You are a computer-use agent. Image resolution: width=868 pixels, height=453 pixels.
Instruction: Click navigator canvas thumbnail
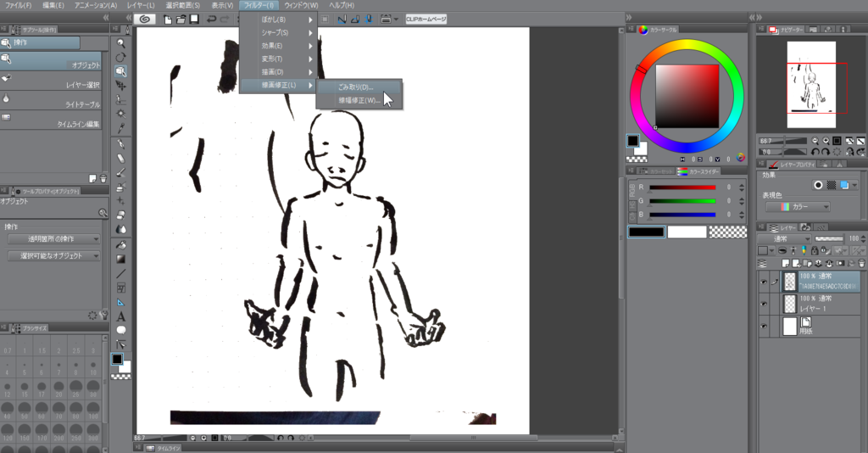[811, 85]
